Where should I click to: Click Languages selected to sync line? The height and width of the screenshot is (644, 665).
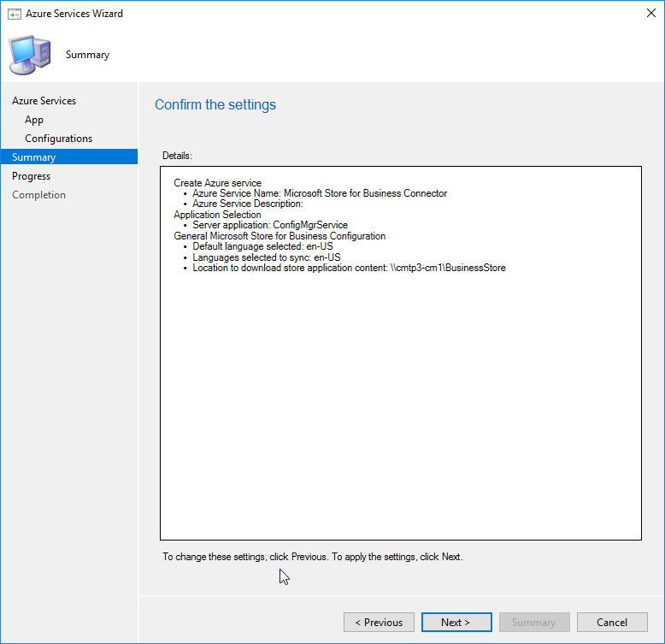pos(267,257)
